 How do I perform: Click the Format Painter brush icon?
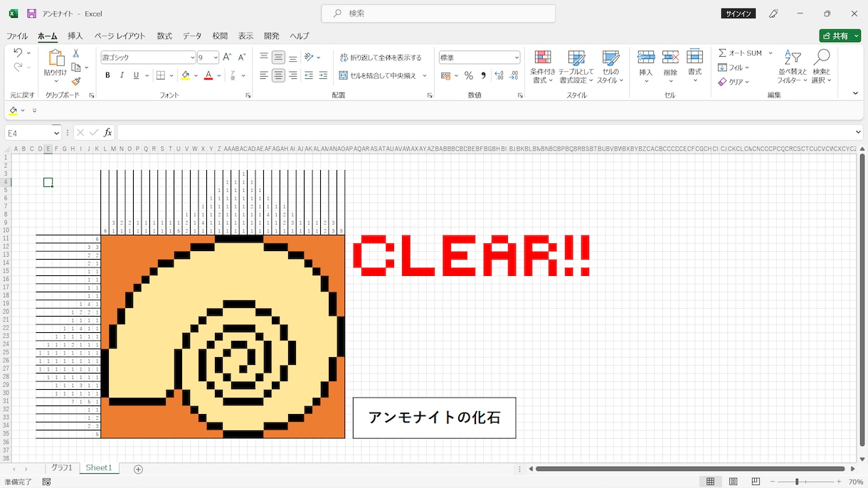[76, 81]
